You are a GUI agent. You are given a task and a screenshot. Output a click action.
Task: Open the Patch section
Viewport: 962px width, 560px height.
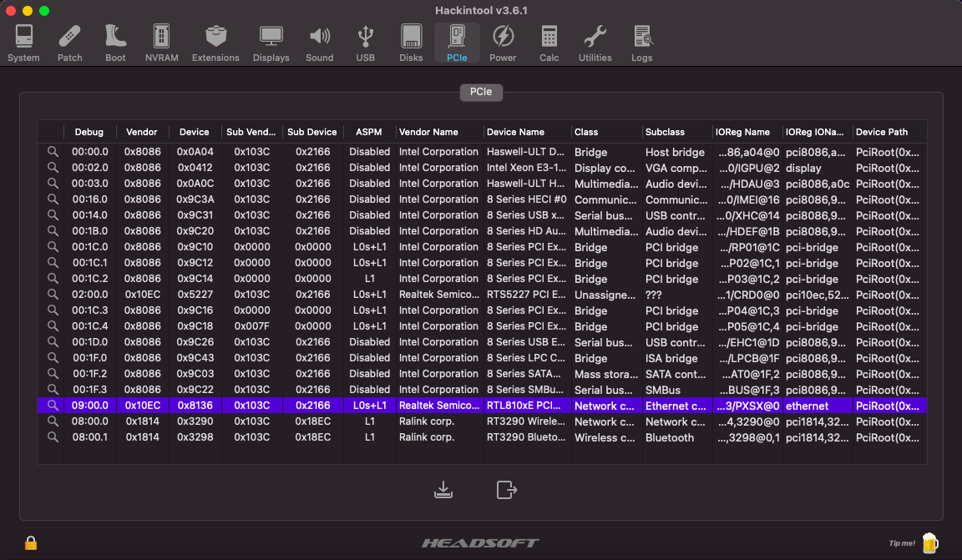pyautogui.click(x=70, y=43)
